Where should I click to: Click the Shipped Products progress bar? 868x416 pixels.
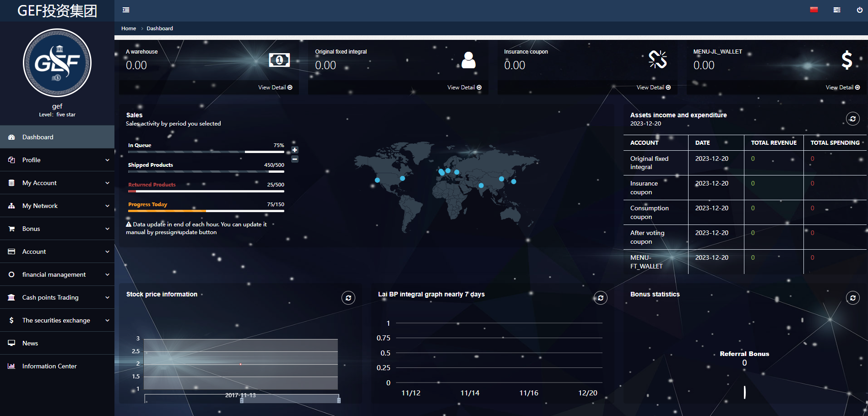tap(206, 171)
